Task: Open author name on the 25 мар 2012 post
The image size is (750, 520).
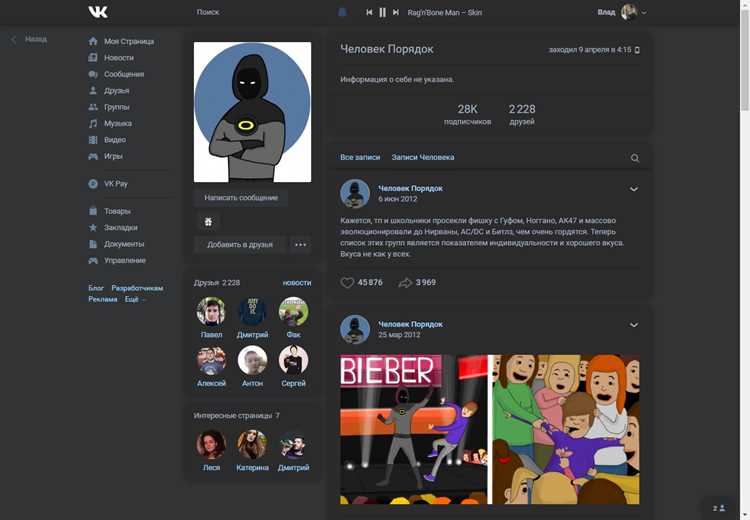Action: click(x=410, y=324)
